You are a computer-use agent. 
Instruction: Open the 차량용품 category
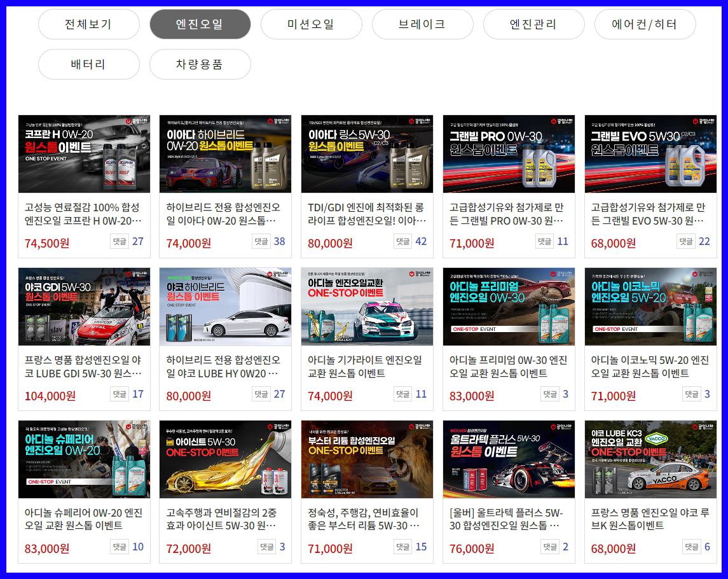pos(200,64)
